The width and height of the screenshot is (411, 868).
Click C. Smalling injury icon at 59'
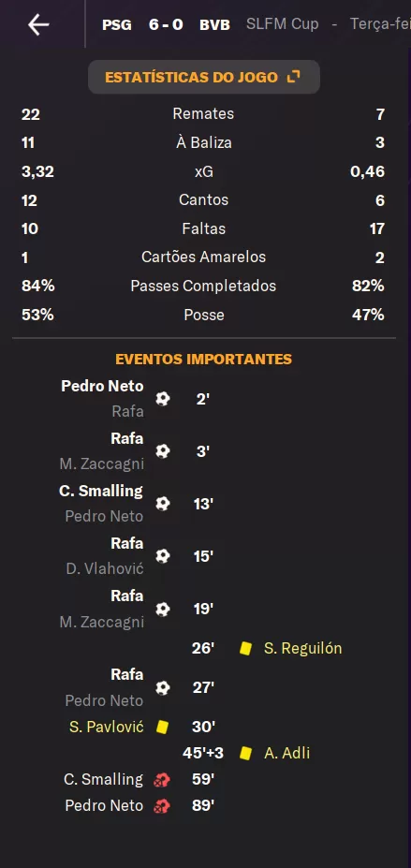(x=162, y=780)
